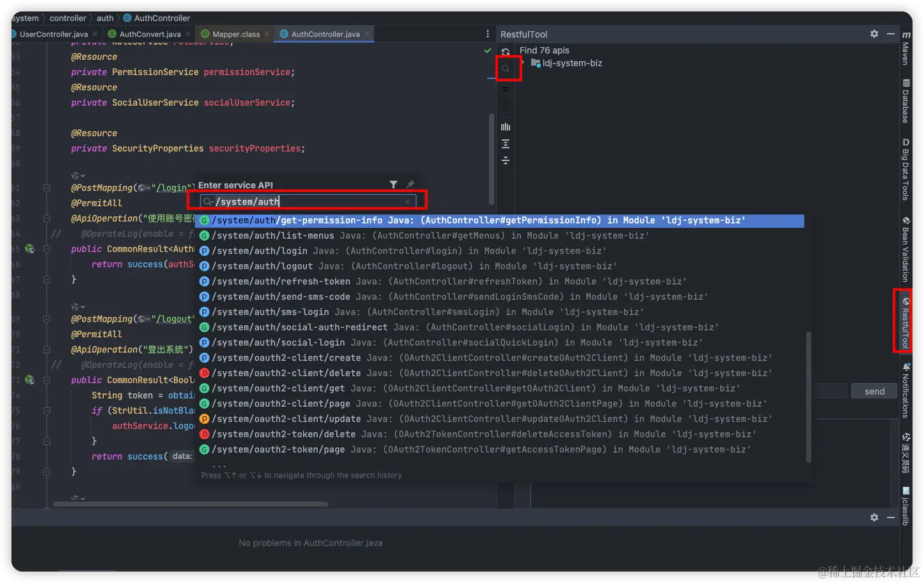Hide the bottom problems panel
This screenshot has height=583, width=924.
click(x=891, y=517)
